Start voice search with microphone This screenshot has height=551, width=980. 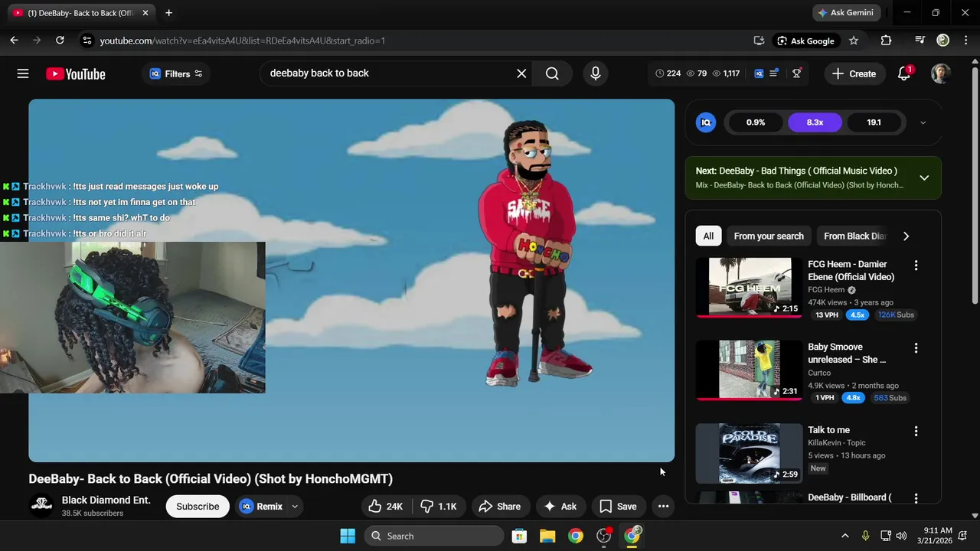click(596, 73)
